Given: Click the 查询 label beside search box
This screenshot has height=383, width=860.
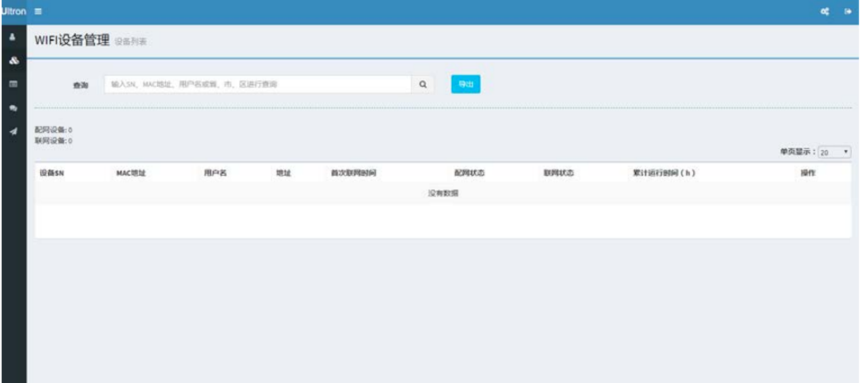Looking at the screenshot, I should tap(81, 85).
